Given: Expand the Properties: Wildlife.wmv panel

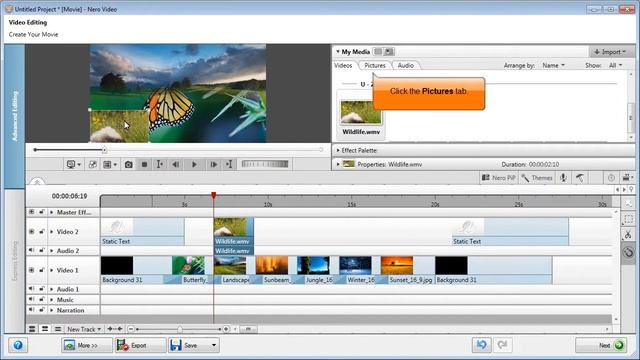Looking at the screenshot, I should (338, 164).
